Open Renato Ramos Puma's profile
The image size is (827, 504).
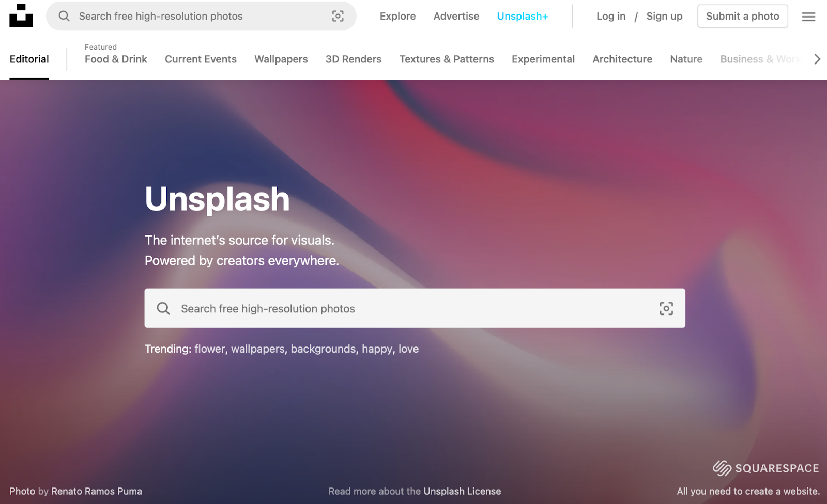coord(97,491)
